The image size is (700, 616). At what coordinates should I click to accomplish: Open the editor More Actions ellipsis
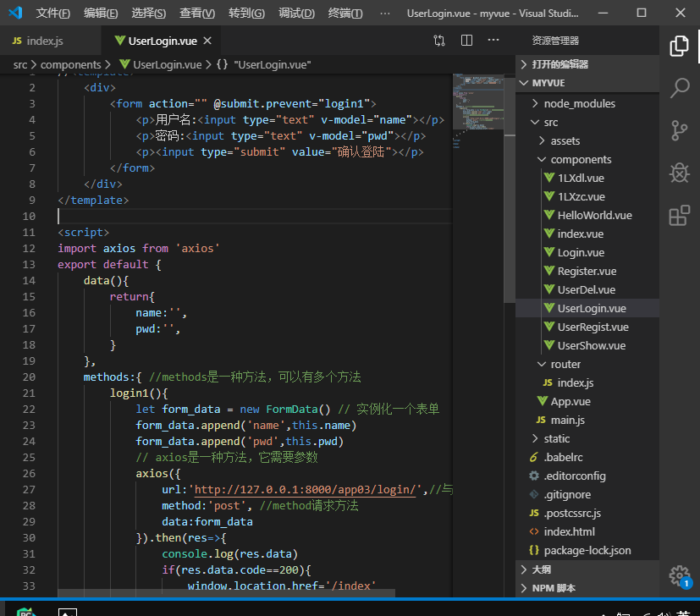(493, 41)
